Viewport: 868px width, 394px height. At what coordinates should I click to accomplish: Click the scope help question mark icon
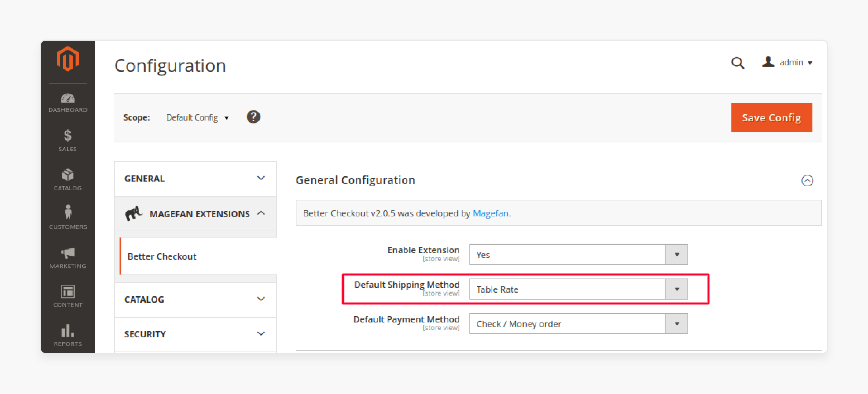click(x=253, y=117)
